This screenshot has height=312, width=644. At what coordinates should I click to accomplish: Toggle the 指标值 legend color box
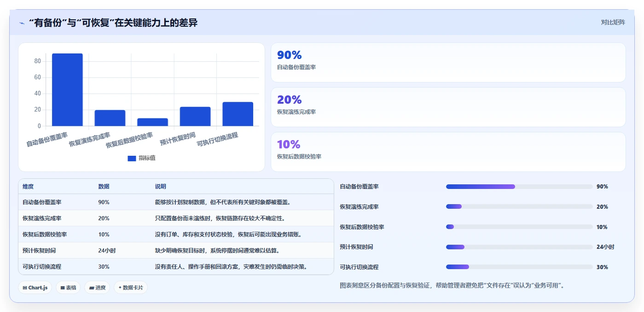coord(132,158)
